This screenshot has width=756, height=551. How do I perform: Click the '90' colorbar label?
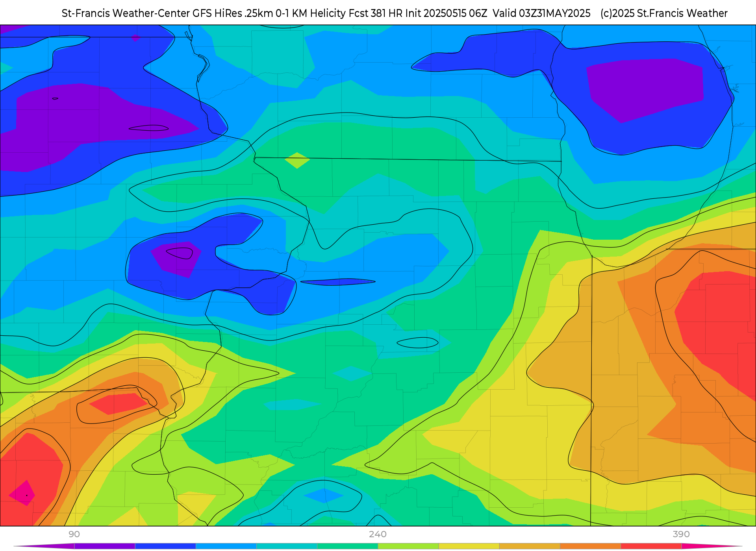click(x=74, y=534)
